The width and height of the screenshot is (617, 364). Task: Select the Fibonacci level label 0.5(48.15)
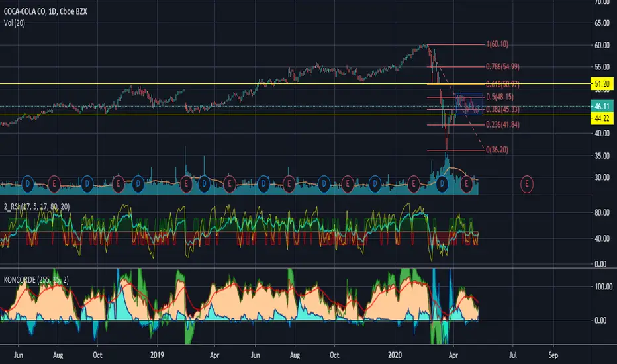(500, 97)
